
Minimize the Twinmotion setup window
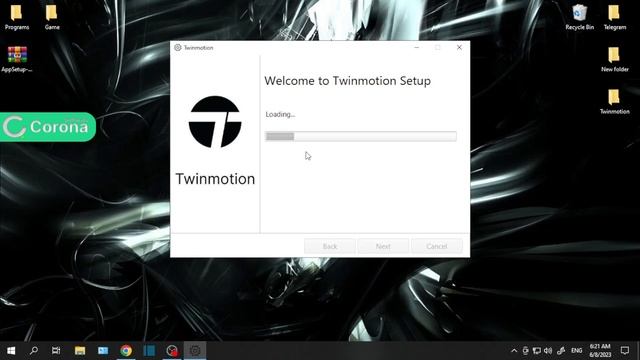[x=416, y=47]
